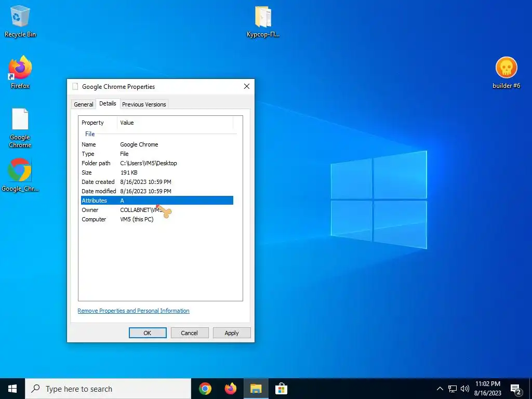Select the builder #6 skull icon
Image resolution: width=532 pixels, height=399 pixels.
click(x=506, y=73)
